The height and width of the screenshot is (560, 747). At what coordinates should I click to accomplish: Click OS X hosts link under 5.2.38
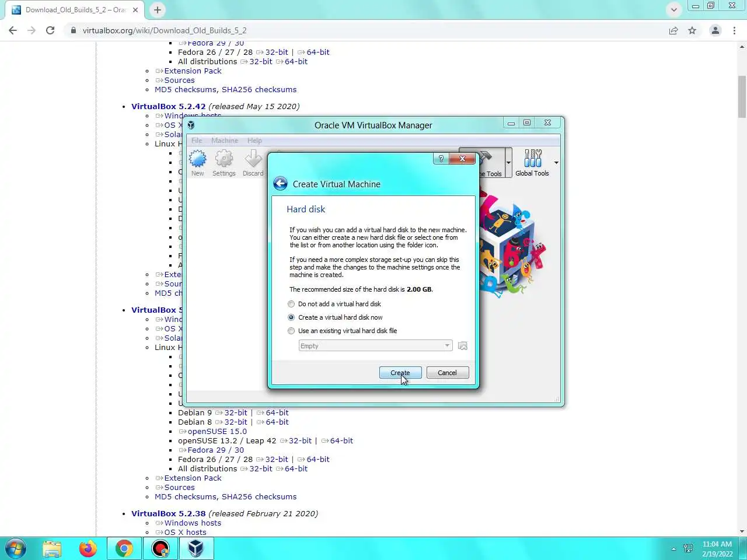coord(185,532)
